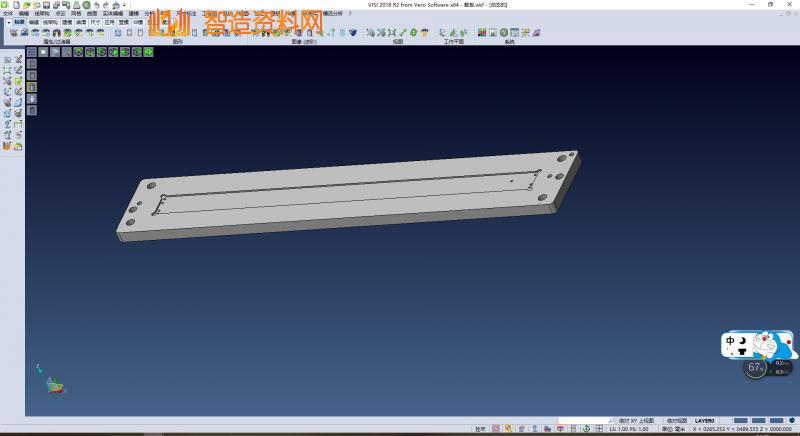Toggle the 中 input mode indicator

click(730, 341)
